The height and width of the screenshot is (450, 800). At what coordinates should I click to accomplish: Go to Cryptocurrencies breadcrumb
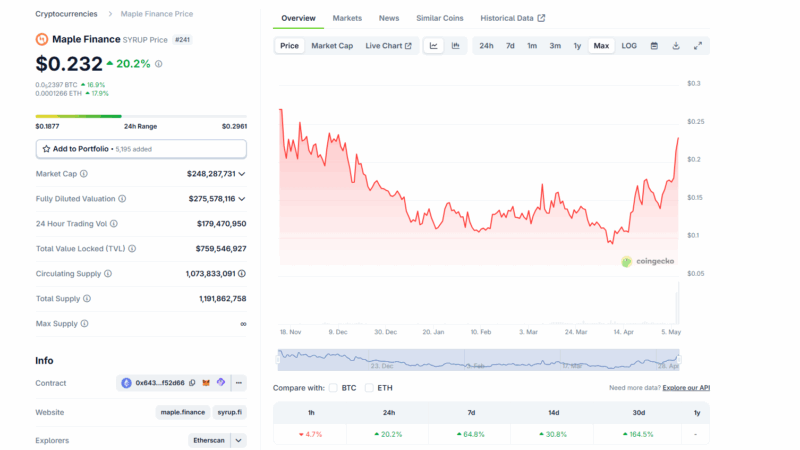pos(66,14)
